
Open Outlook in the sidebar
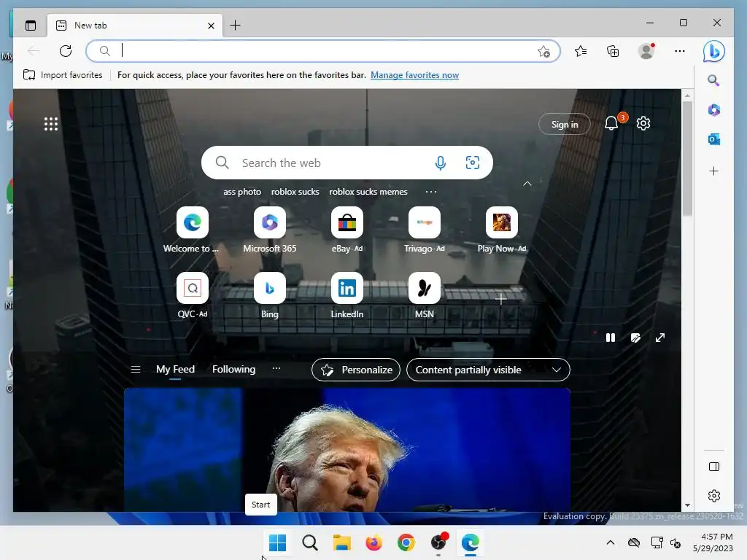(x=713, y=139)
